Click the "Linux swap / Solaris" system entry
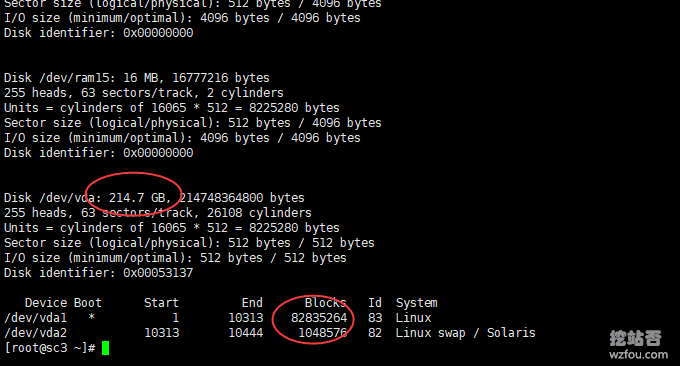This screenshot has height=366, width=680. (x=465, y=333)
